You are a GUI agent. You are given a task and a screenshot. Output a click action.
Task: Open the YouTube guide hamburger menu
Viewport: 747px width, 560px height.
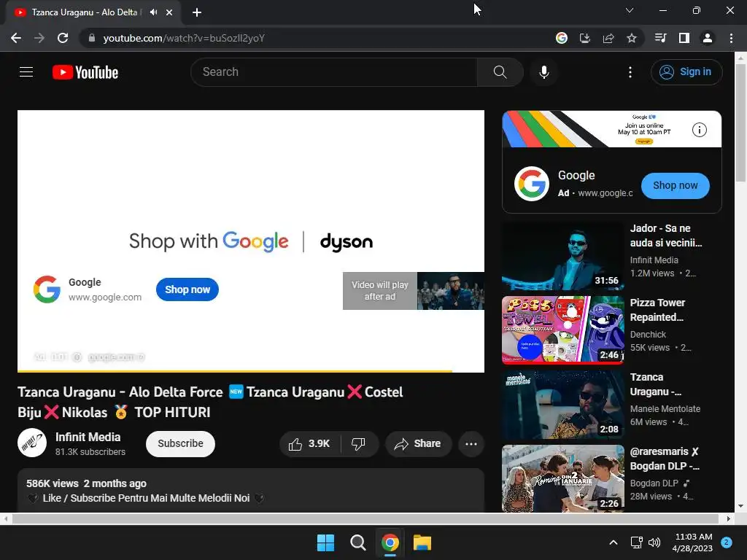point(26,72)
